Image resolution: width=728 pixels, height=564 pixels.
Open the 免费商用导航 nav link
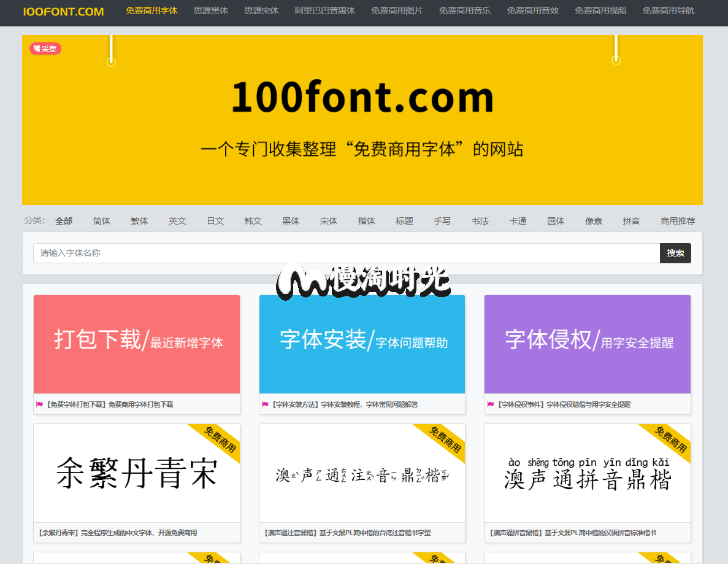pyautogui.click(x=668, y=10)
